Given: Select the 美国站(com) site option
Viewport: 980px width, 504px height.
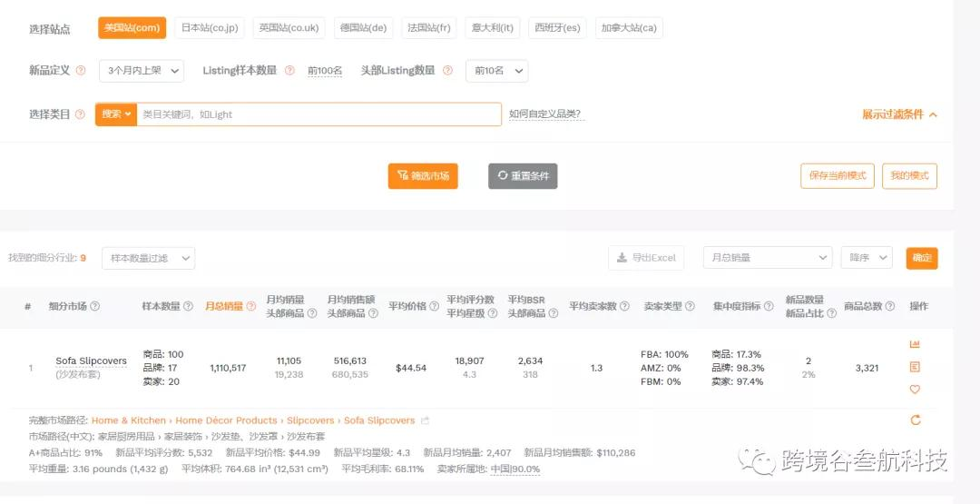Looking at the screenshot, I should pos(132,28).
